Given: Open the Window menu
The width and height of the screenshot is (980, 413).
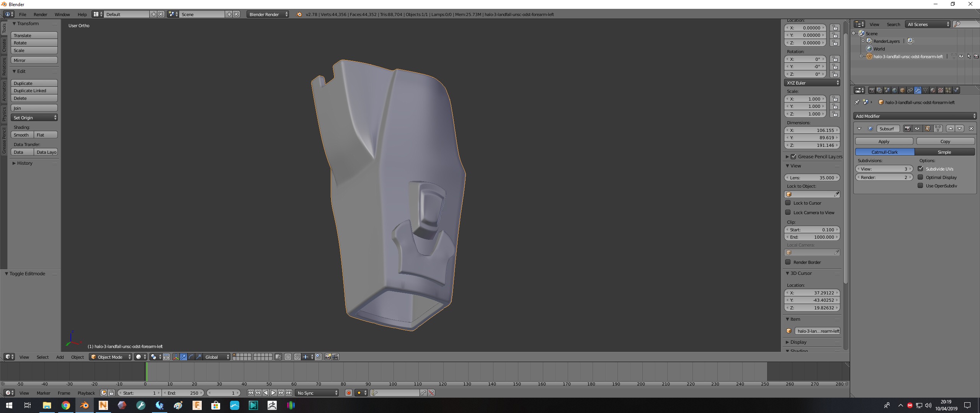Looking at the screenshot, I should click(x=62, y=14).
